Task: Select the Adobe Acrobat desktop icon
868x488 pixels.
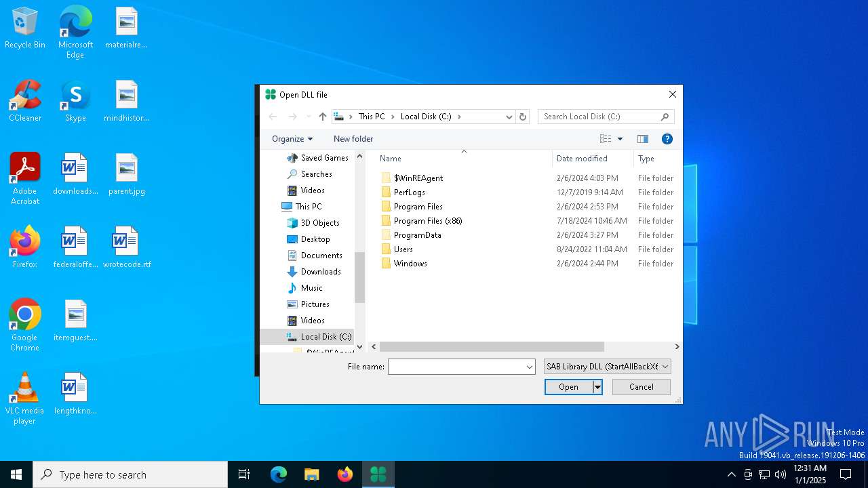Action: (25, 179)
